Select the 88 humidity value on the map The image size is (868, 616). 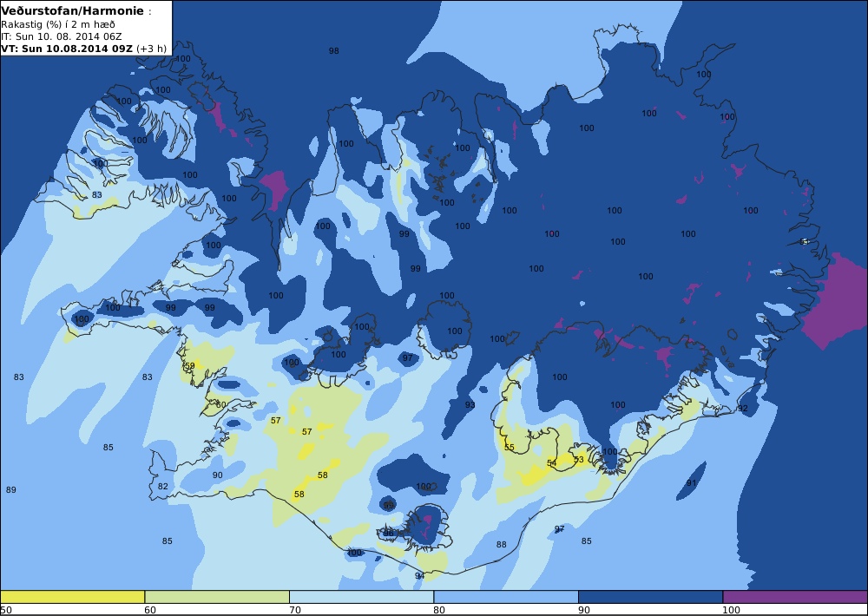(501, 545)
